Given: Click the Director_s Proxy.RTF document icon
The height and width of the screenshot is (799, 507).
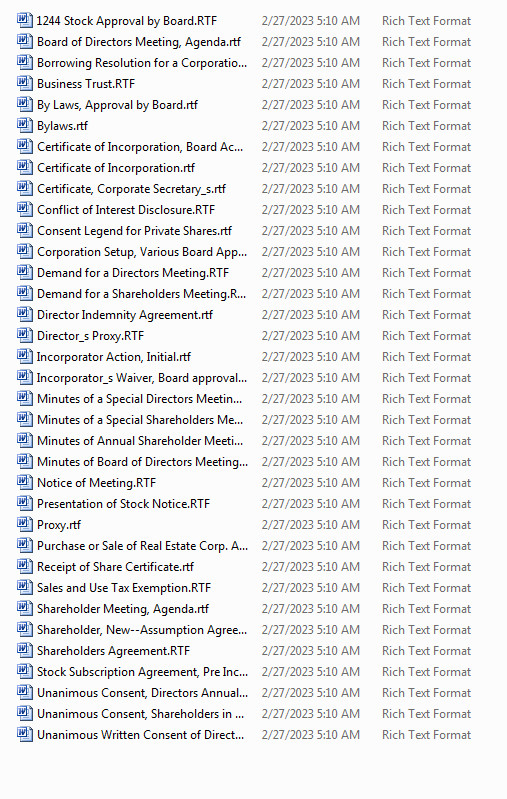Looking at the screenshot, I should [24, 335].
